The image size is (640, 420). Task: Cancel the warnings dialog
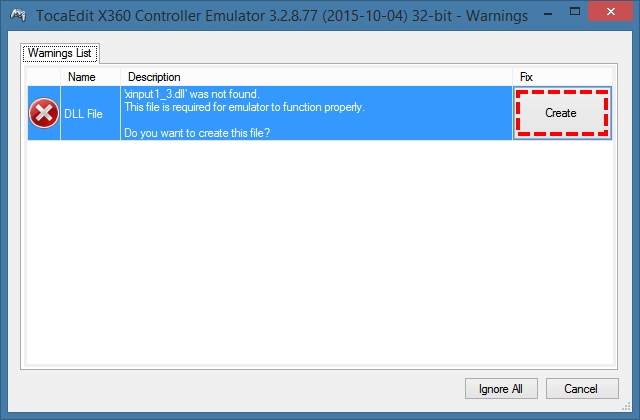(582, 389)
